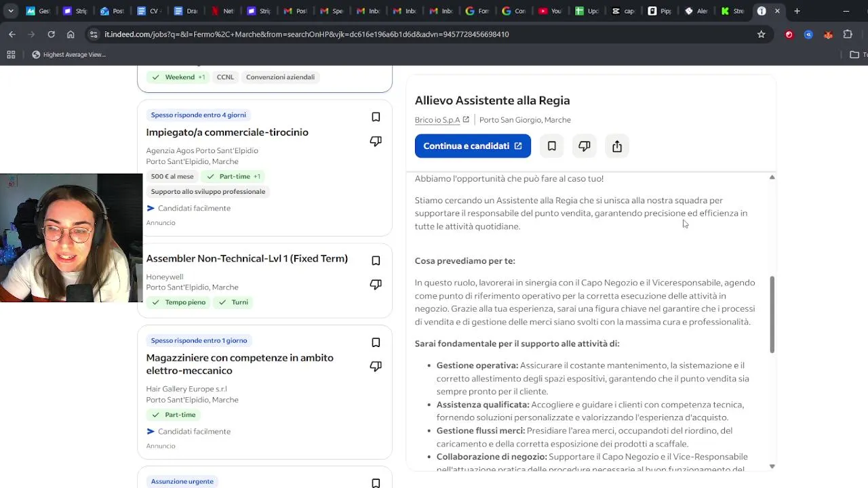The width and height of the screenshot is (868, 488).
Task: Click the '500 € al mese' tag
Action: 172,176
